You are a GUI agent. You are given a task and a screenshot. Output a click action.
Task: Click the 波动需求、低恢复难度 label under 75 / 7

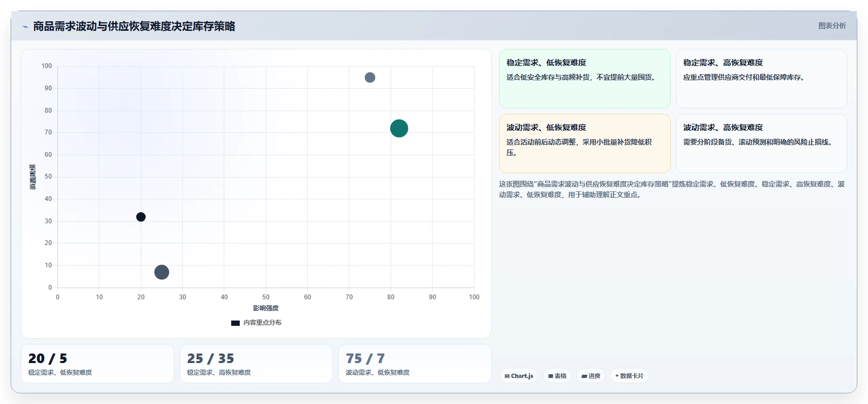[378, 373]
